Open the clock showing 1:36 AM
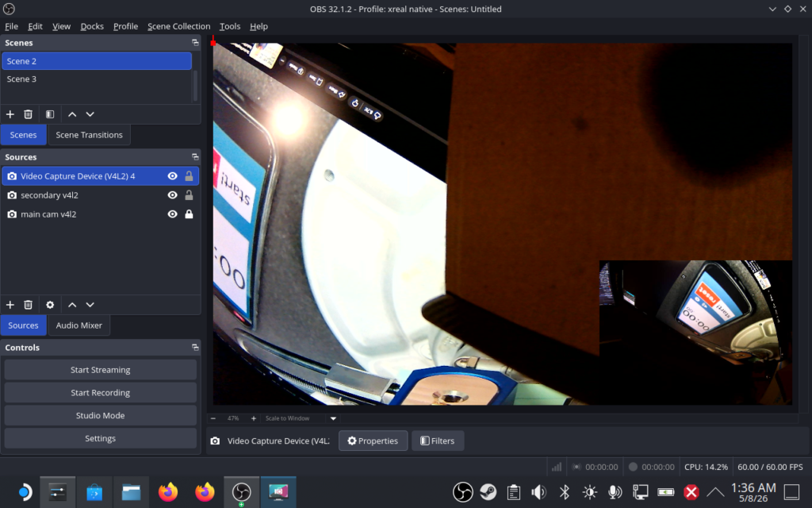This screenshot has height=508, width=812. click(x=753, y=492)
